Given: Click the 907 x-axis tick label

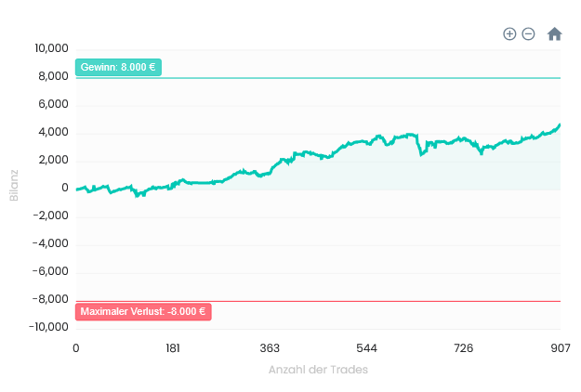Looking at the screenshot, I should point(559,348).
